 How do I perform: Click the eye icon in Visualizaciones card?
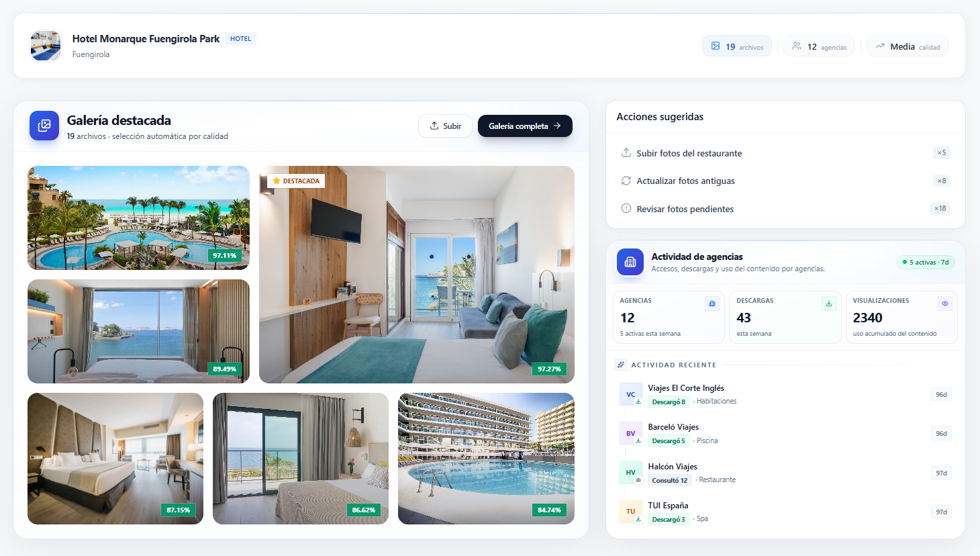944,304
